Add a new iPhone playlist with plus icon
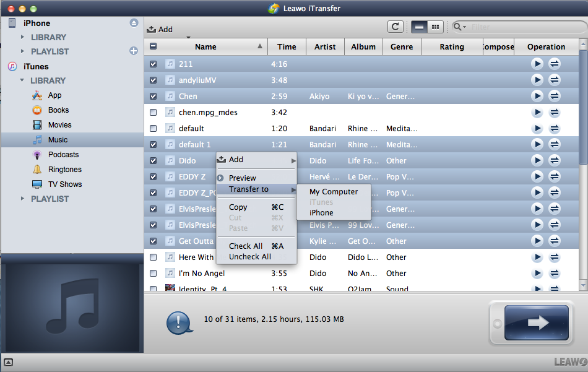This screenshot has width=588, height=372. coord(134,51)
